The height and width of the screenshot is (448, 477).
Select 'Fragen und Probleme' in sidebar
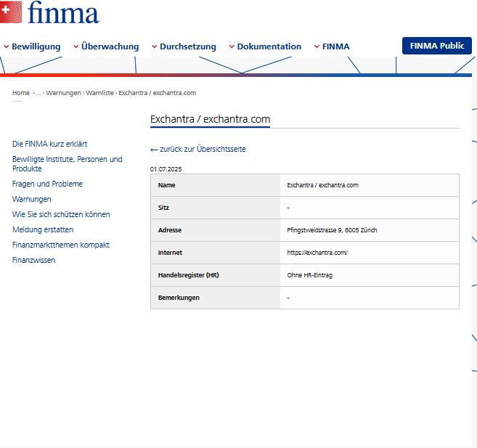point(47,184)
